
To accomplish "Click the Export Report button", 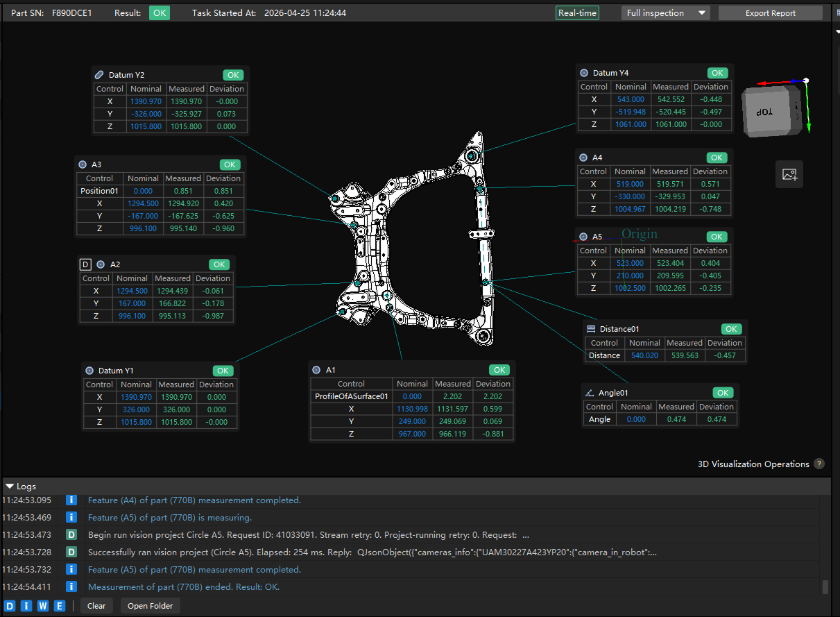I will (x=770, y=13).
